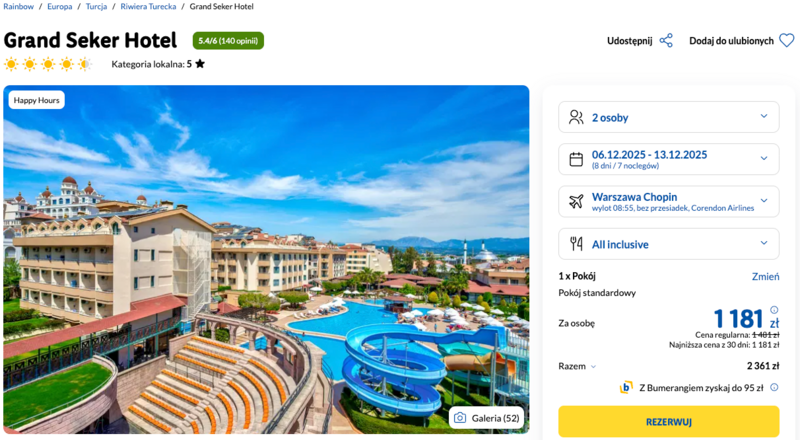The width and height of the screenshot is (800, 440).
Task: Expand the All inclusive meal dropdown
Action: pos(668,244)
